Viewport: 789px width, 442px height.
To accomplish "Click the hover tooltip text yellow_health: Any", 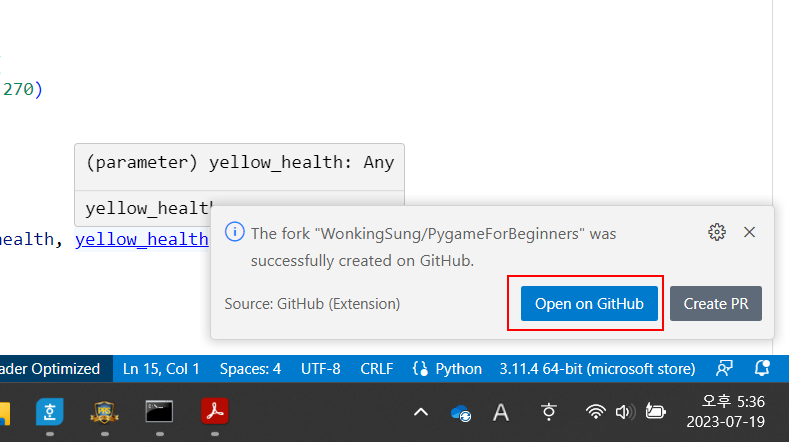I will [x=301, y=163].
